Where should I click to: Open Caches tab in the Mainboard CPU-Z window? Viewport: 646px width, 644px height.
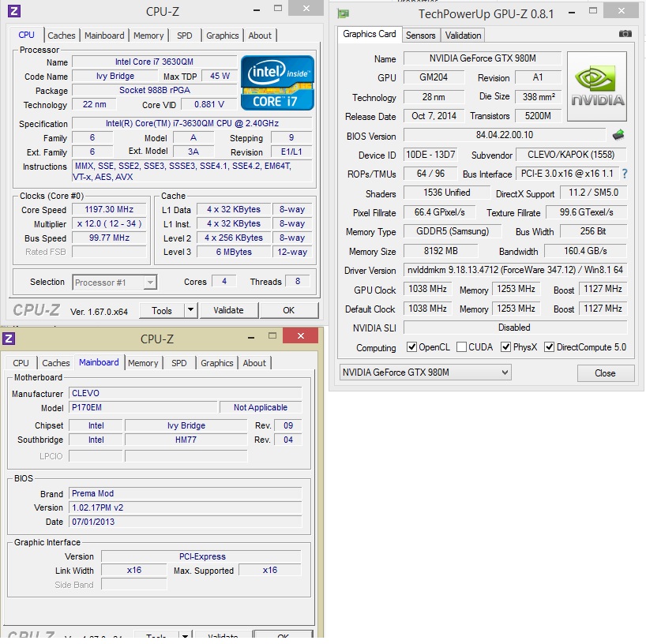56,363
